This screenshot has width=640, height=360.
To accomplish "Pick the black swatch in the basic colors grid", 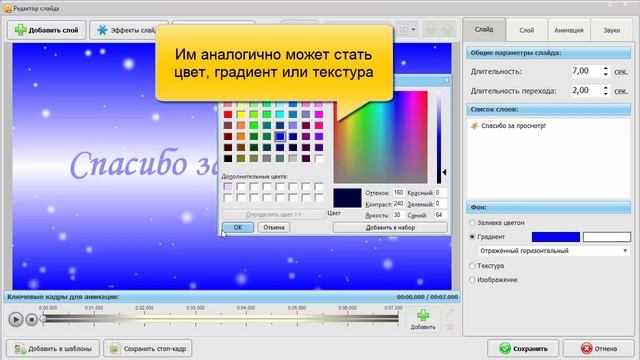I will [228, 158].
